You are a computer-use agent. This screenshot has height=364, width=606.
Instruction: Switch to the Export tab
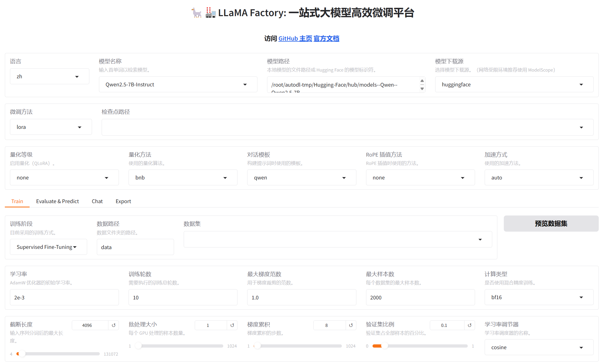pyautogui.click(x=123, y=201)
